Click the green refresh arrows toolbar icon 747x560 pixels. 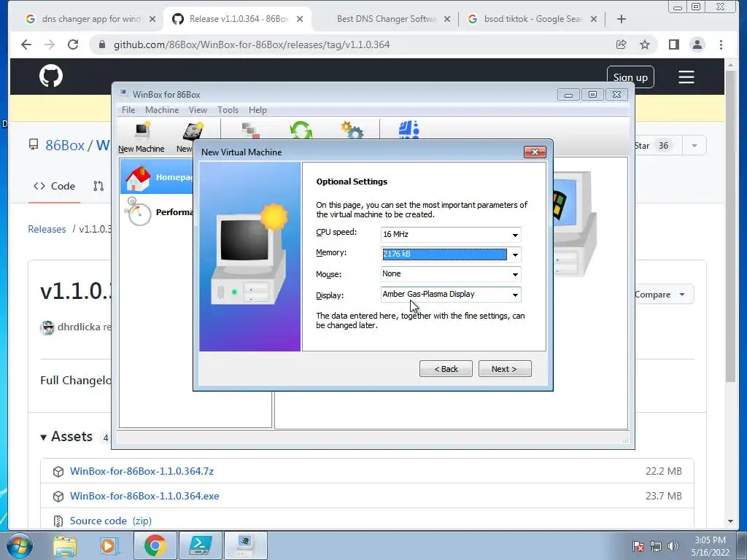(301, 130)
